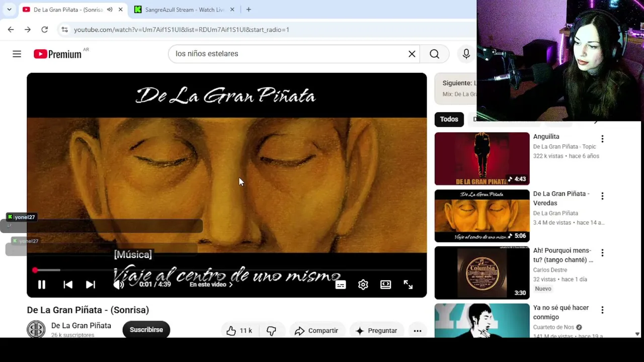Dislike the Sonrisa video
644x362 pixels.
pyautogui.click(x=271, y=330)
